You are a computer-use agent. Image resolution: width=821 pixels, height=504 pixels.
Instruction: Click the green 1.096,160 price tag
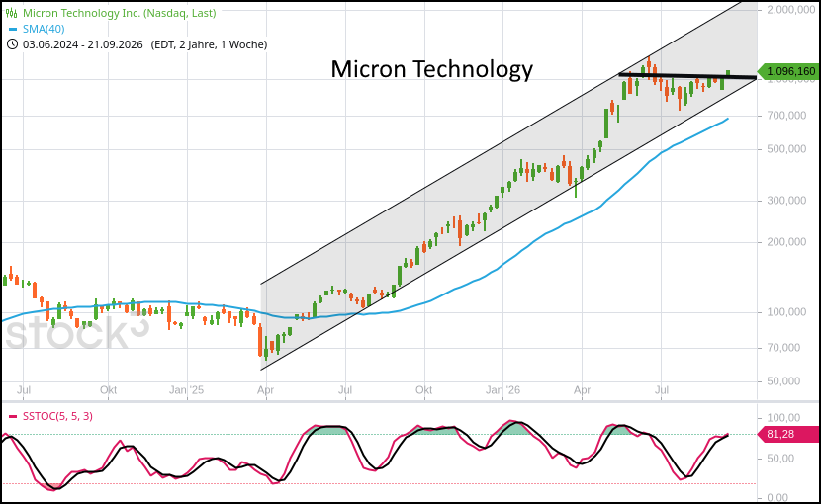tap(789, 71)
